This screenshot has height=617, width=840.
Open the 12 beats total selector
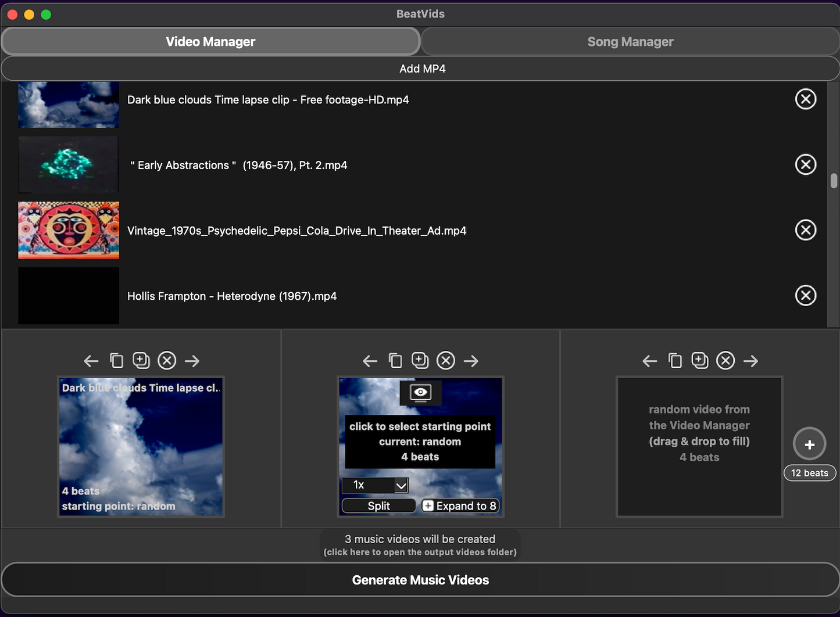[x=809, y=473]
